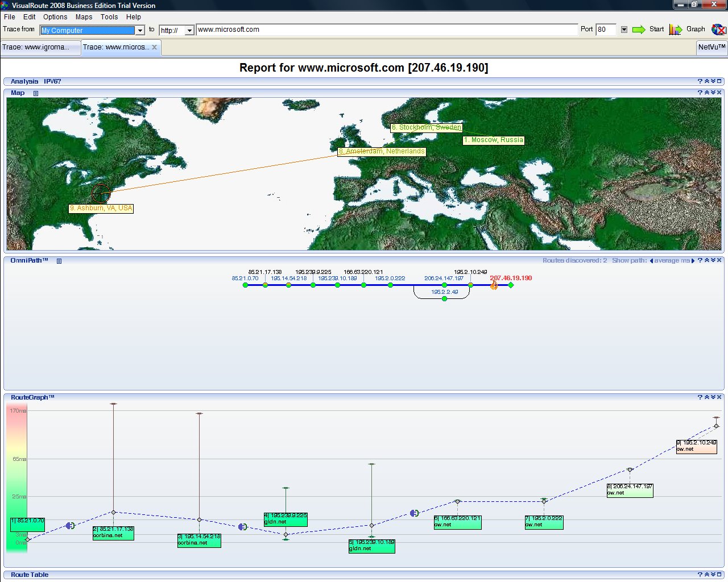728x582 pixels.
Task: Open help for the Analysis panel
Action: (x=700, y=81)
